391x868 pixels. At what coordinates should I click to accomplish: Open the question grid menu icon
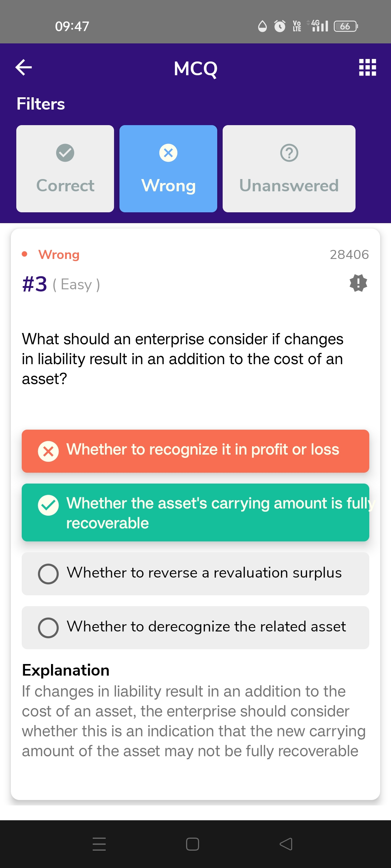367,68
